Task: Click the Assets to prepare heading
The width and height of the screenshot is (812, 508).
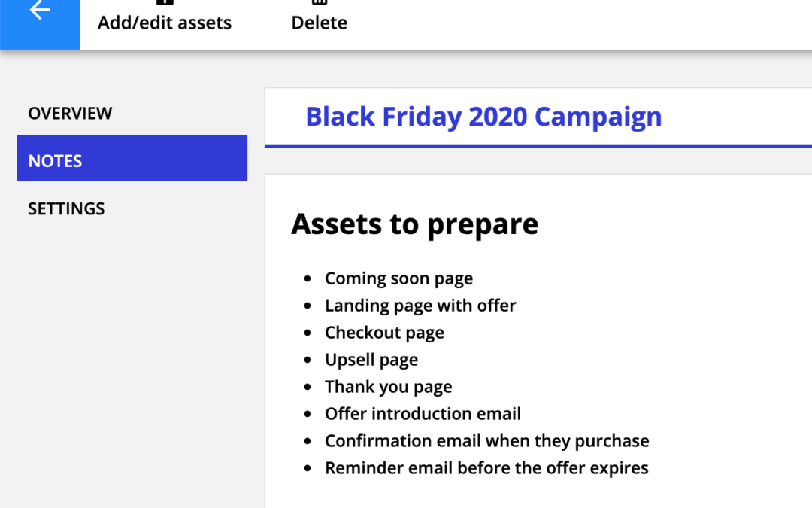Action: (414, 224)
